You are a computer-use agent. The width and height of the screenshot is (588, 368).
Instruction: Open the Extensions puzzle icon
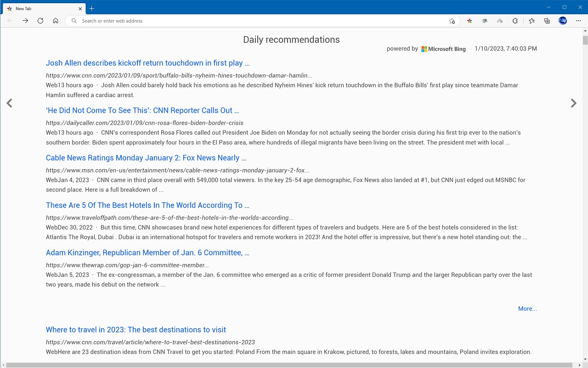click(515, 21)
